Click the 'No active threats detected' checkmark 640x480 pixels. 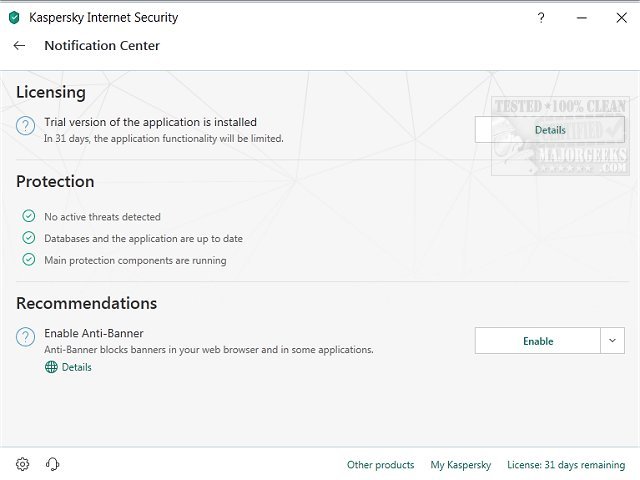(28, 216)
